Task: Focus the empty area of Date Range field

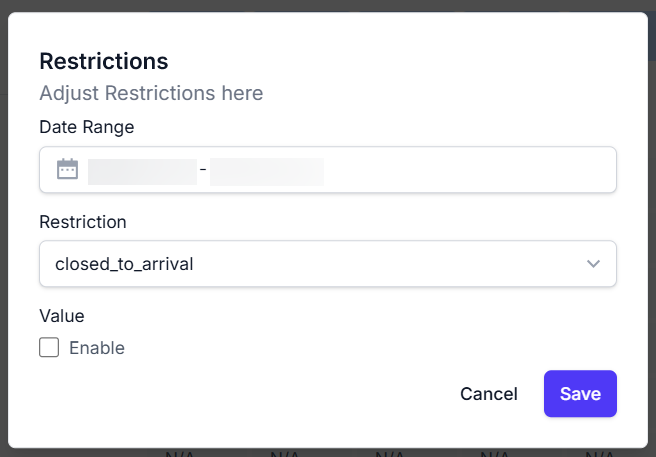Action: 470,170
